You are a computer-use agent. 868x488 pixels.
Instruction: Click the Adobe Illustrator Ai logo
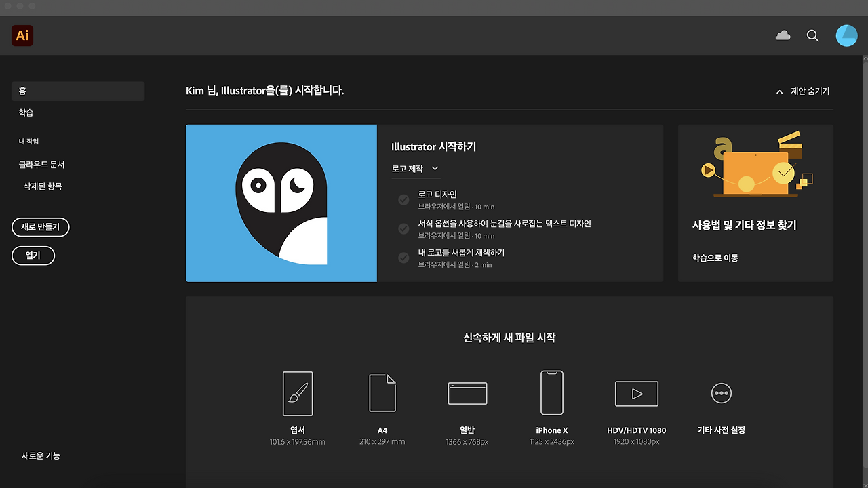22,35
